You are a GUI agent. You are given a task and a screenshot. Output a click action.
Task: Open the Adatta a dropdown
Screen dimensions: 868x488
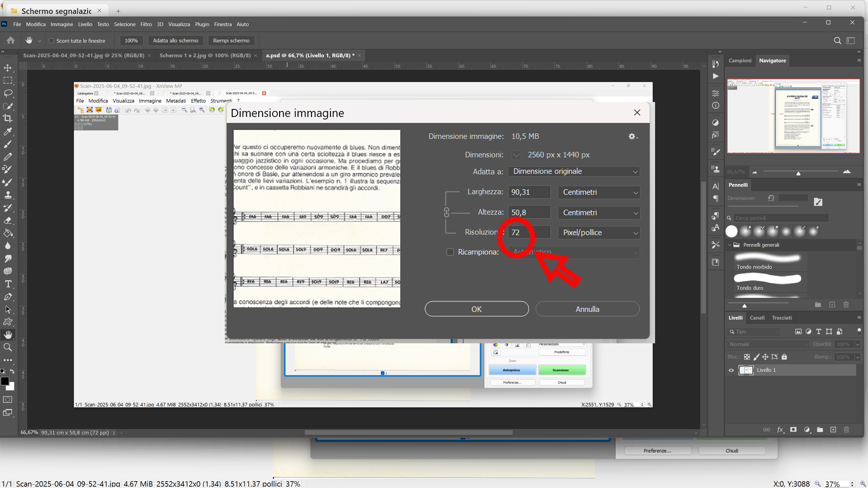[x=574, y=171]
